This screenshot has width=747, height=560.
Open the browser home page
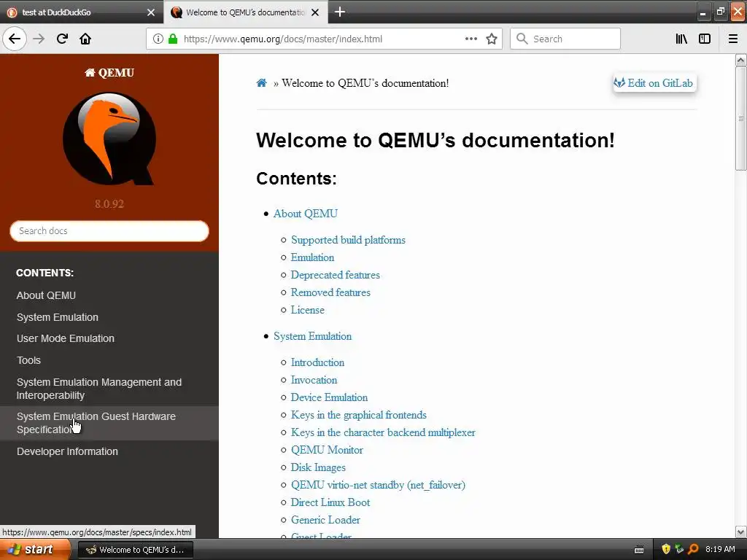point(85,39)
